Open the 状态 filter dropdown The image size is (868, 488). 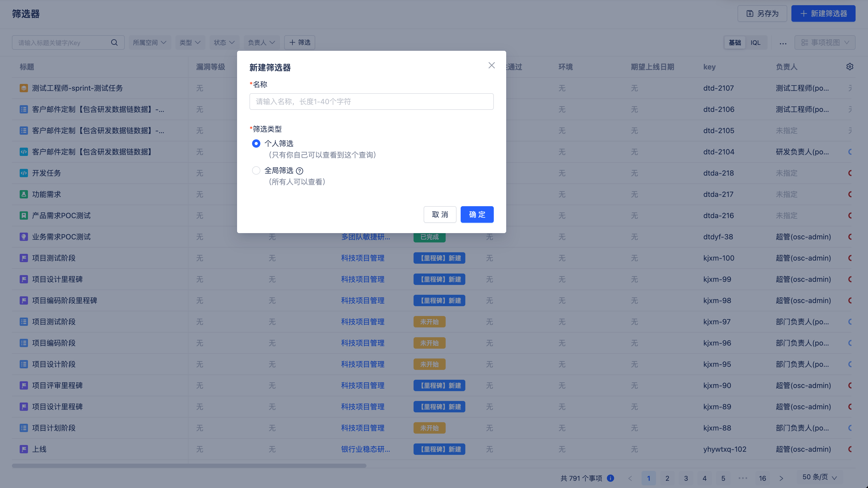click(x=224, y=42)
